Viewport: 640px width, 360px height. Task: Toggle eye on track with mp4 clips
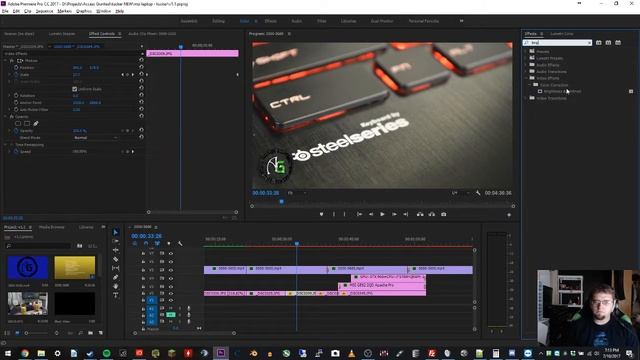point(171,270)
